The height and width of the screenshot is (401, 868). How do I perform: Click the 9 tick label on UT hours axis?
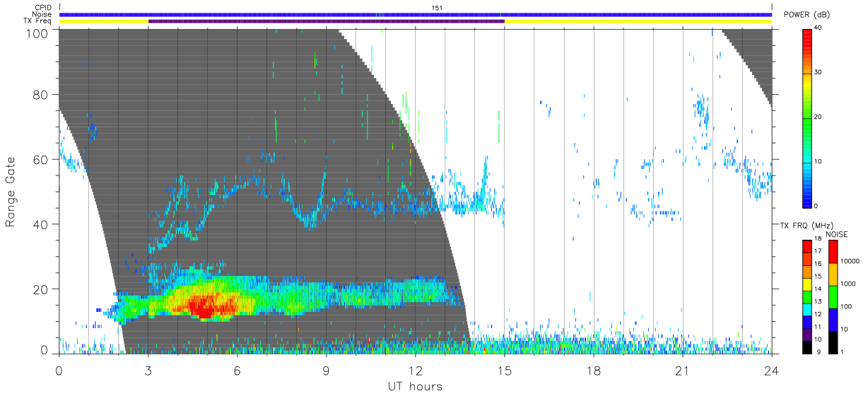pos(327,370)
